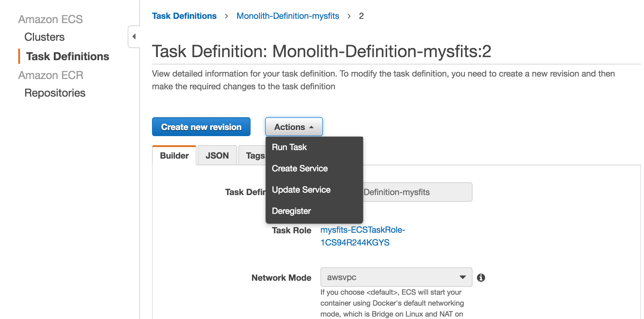Go to Task Definitions breadcrumb

click(x=184, y=16)
